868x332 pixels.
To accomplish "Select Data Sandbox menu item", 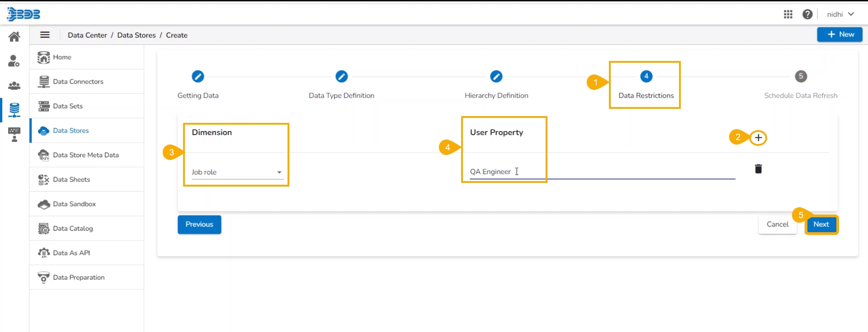I will [x=74, y=204].
